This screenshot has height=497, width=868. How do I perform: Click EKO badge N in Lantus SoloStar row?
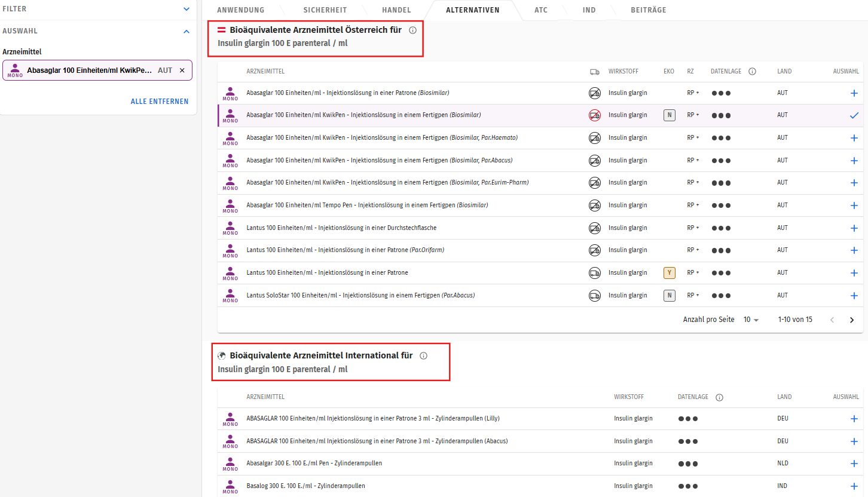coord(670,295)
